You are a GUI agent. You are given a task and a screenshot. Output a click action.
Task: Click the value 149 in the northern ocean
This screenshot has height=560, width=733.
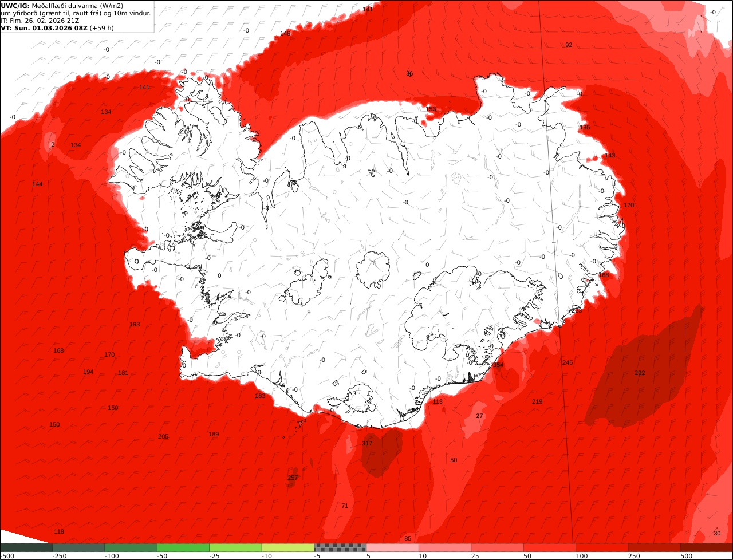pos(285,33)
